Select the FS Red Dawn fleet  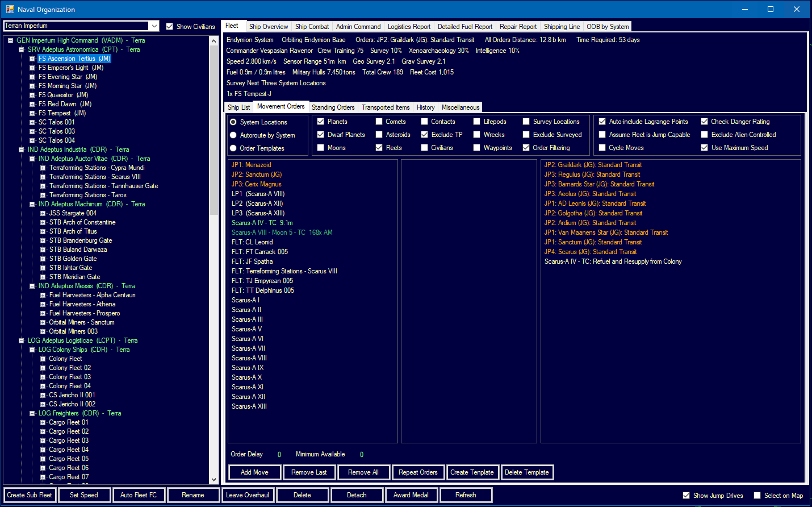[65, 104]
